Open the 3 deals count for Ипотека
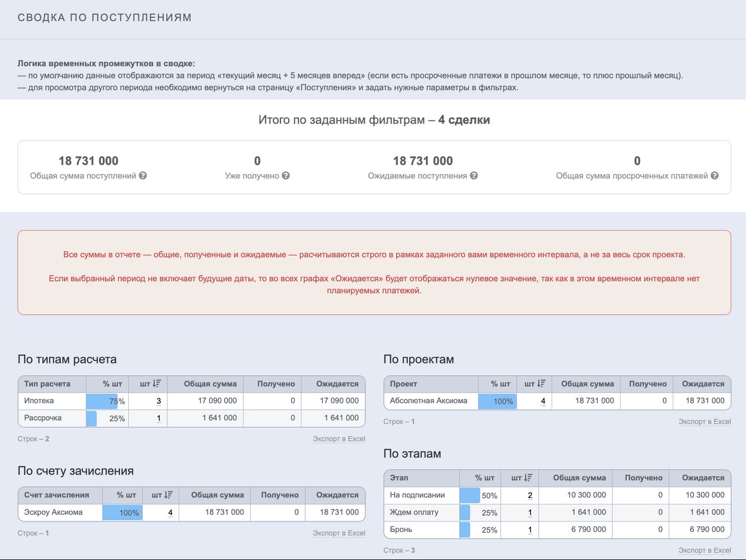Image resolution: width=746 pixels, height=560 pixels. [x=158, y=401]
